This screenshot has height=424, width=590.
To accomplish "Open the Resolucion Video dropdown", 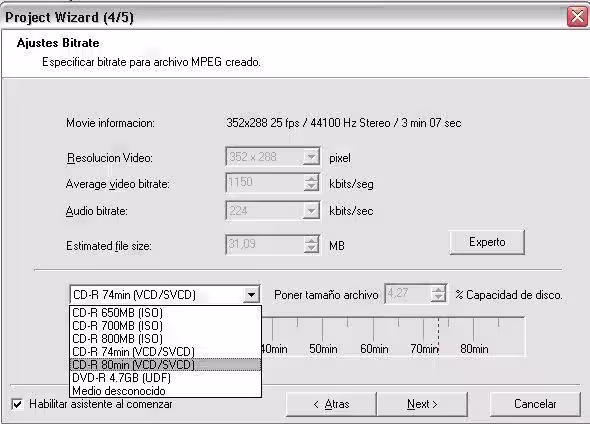I will coord(311,157).
